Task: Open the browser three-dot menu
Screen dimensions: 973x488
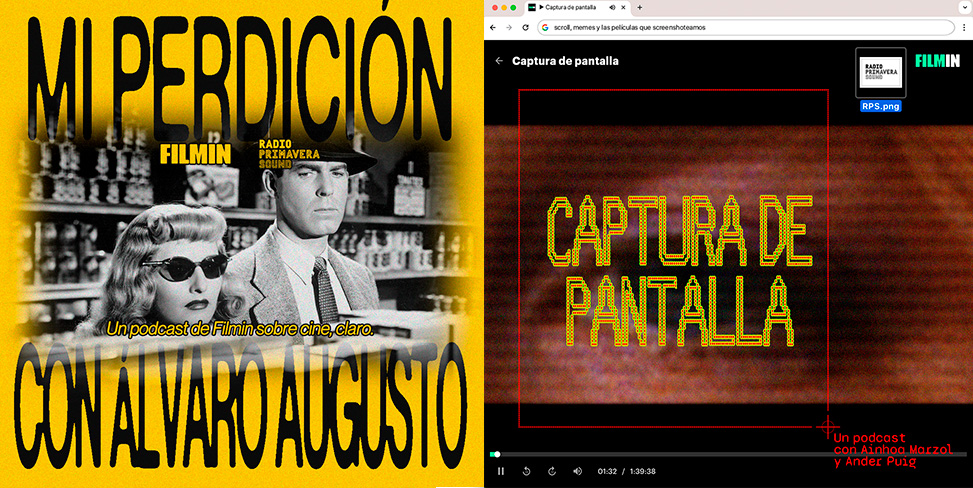Action: [x=964, y=27]
